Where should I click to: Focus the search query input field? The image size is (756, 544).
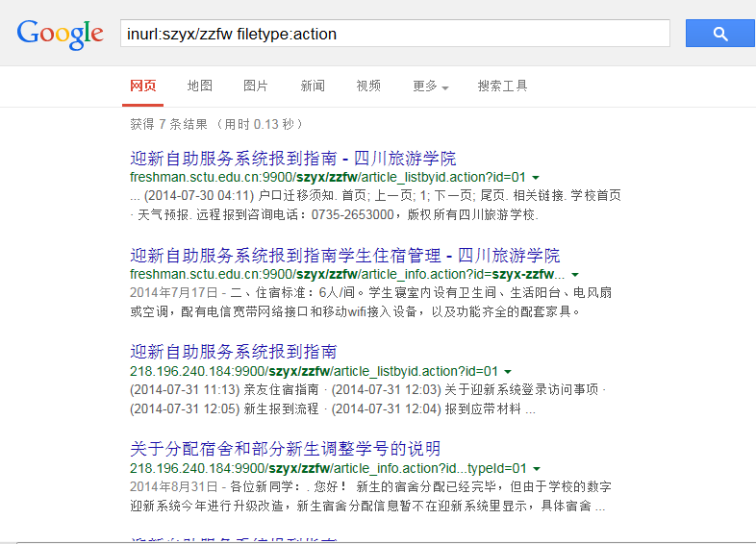[395, 34]
